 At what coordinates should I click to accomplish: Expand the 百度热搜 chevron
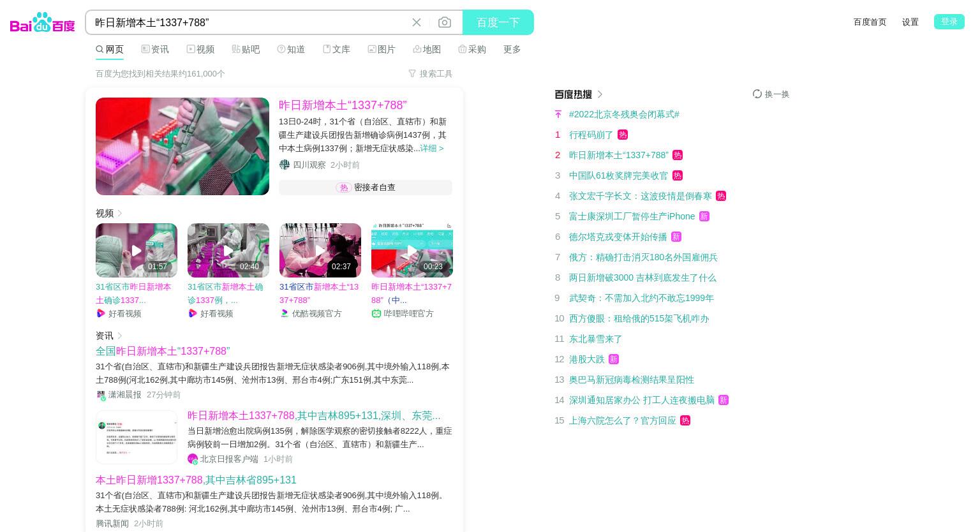[x=600, y=94]
